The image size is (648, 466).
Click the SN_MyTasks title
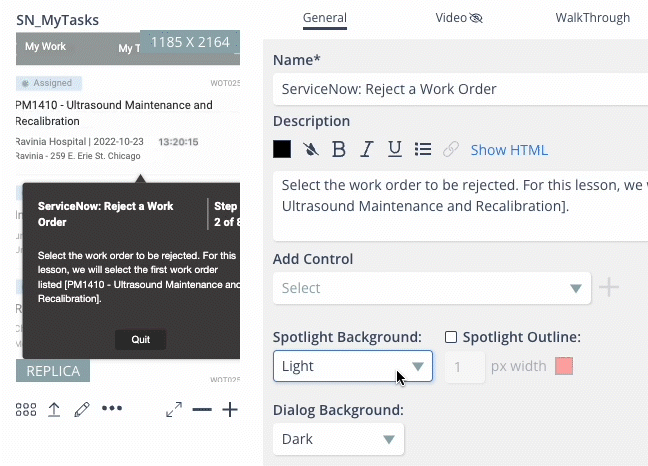57,20
